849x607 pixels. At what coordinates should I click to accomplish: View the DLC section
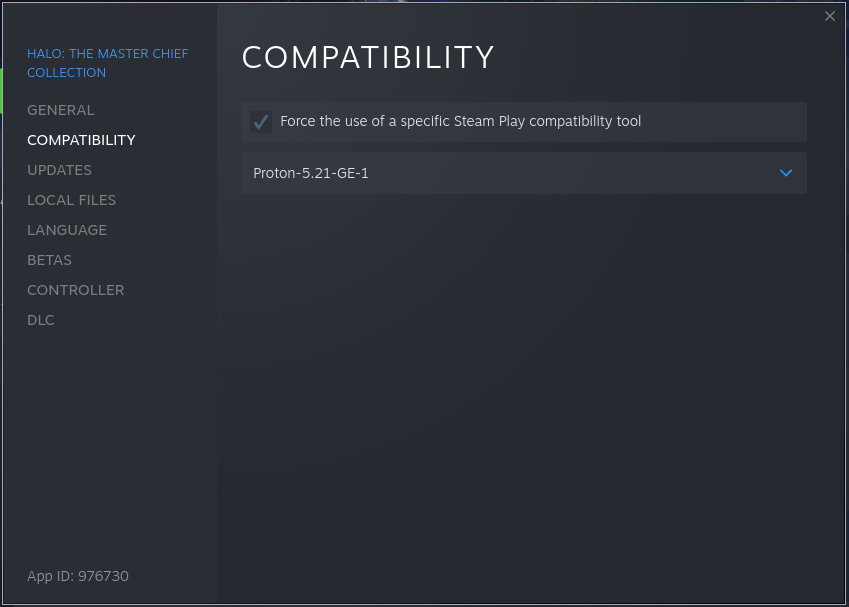coord(40,319)
